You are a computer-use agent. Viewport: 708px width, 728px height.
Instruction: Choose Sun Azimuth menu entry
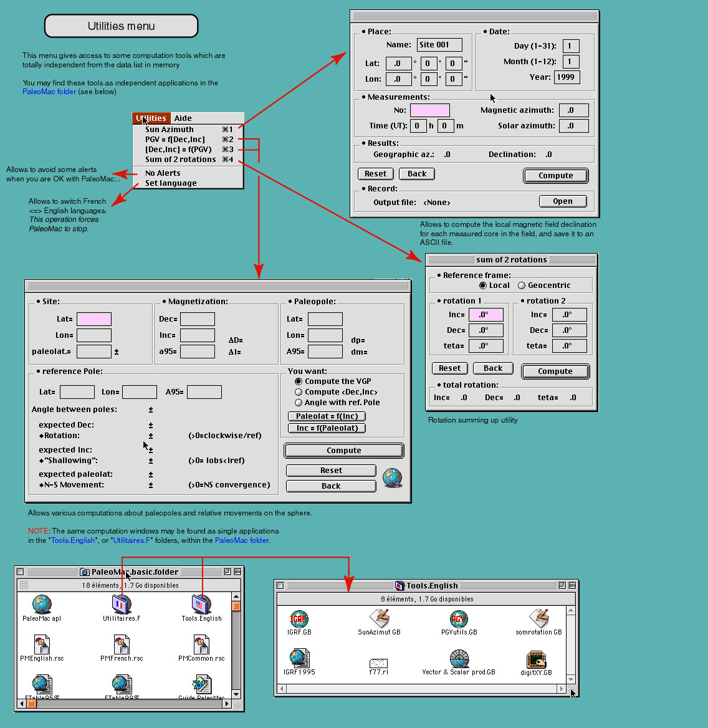tap(188, 130)
